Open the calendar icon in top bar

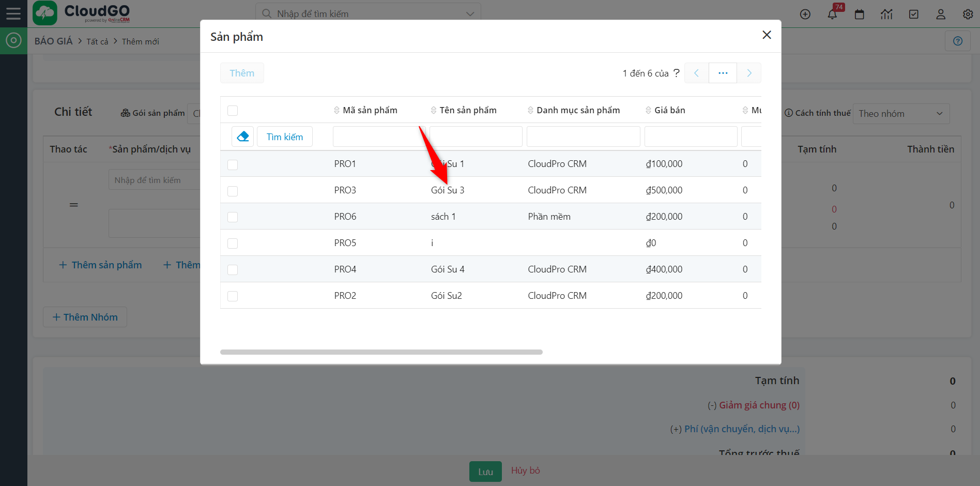(860, 14)
